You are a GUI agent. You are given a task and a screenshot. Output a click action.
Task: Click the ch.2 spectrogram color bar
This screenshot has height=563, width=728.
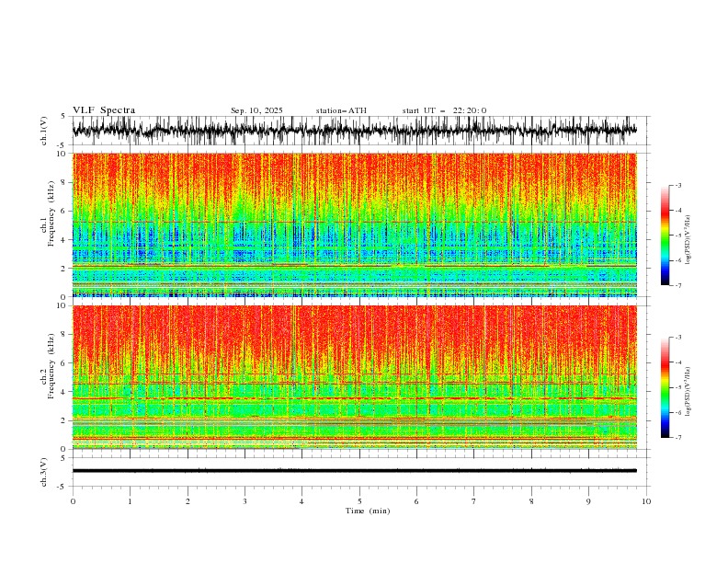665,387
